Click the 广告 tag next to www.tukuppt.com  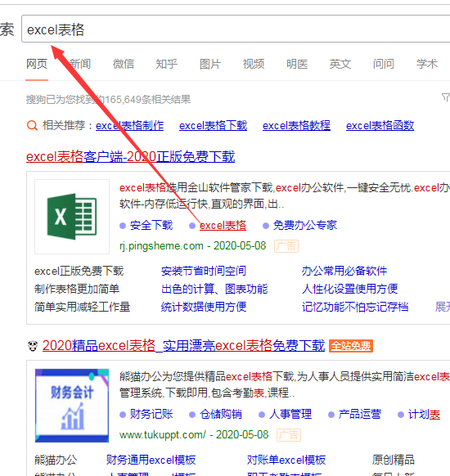[289, 435]
